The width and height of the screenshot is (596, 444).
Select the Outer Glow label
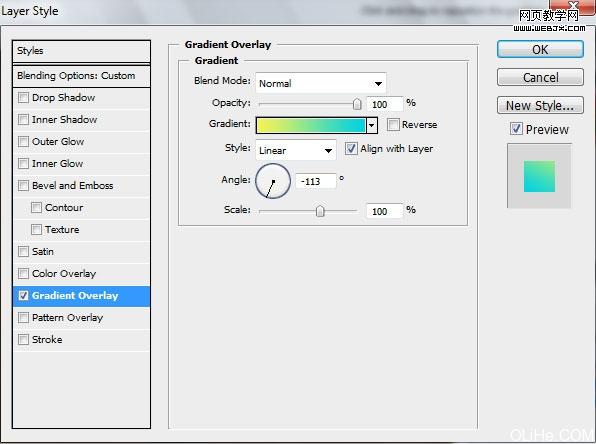pos(58,142)
